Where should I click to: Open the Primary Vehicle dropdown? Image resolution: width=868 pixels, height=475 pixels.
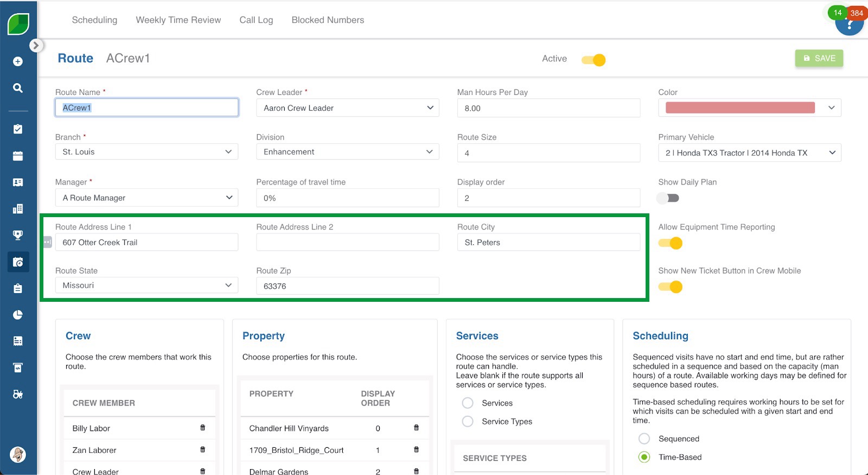750,153
